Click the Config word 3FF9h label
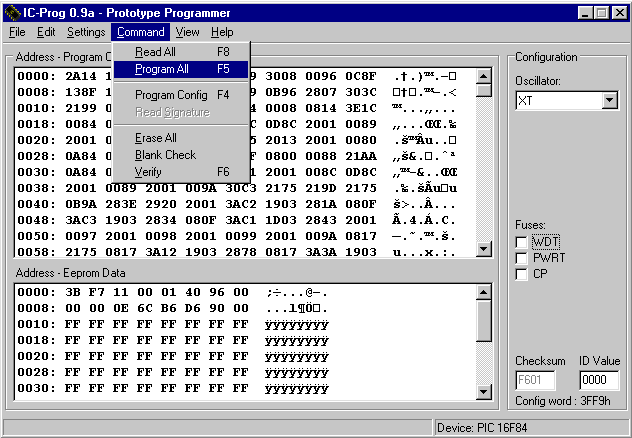The image size is (632, 438). click(x=563, y=401)
